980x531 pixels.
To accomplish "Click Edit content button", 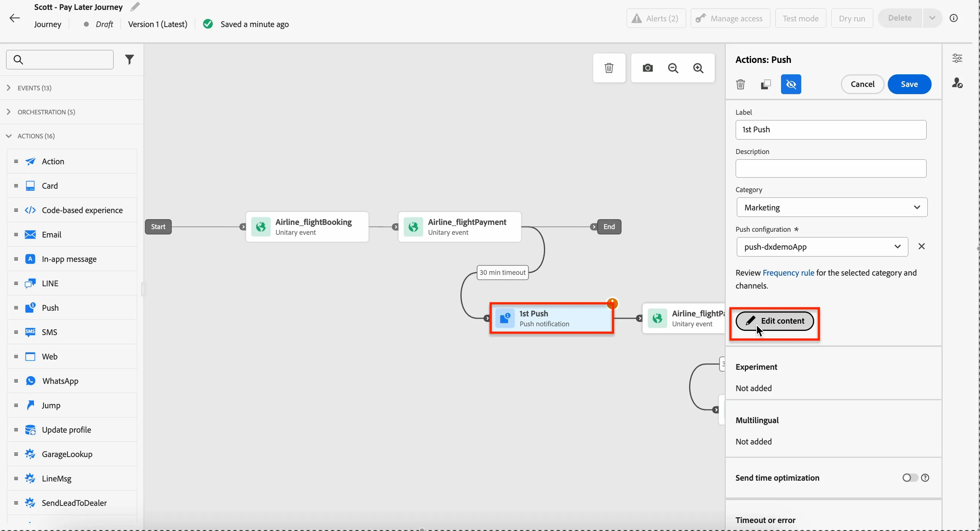I will tap(775, 321).
